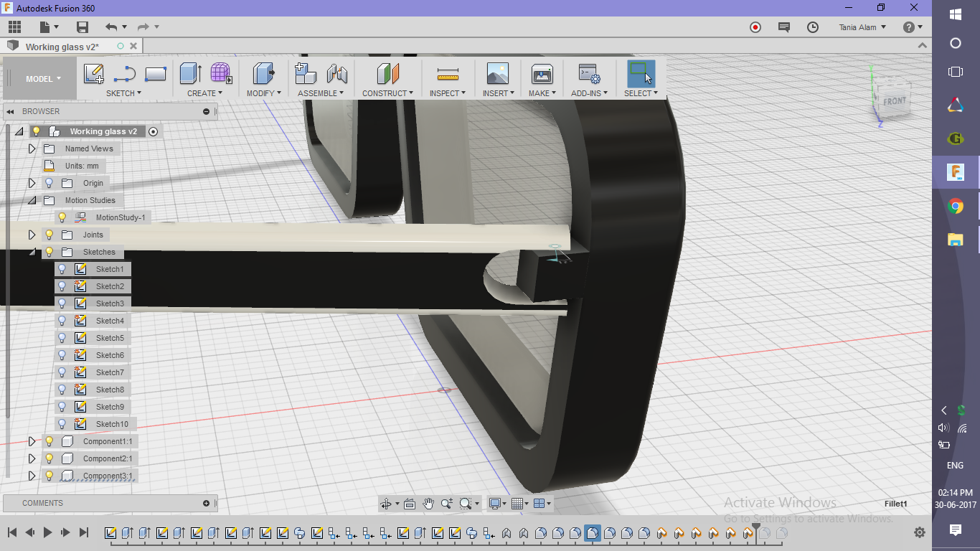
Task: Collapse the BROWSER panel minus button
Action: [x=207, y=111]
